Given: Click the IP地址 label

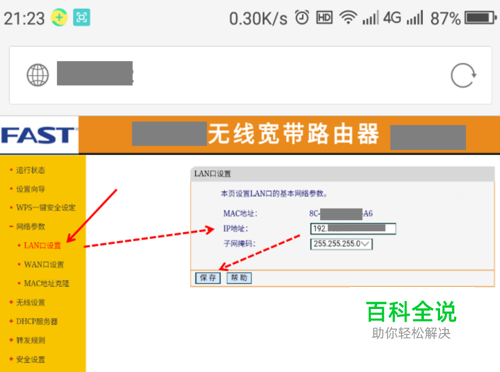Looking at the screenshot, I should [x=236, y=229].
